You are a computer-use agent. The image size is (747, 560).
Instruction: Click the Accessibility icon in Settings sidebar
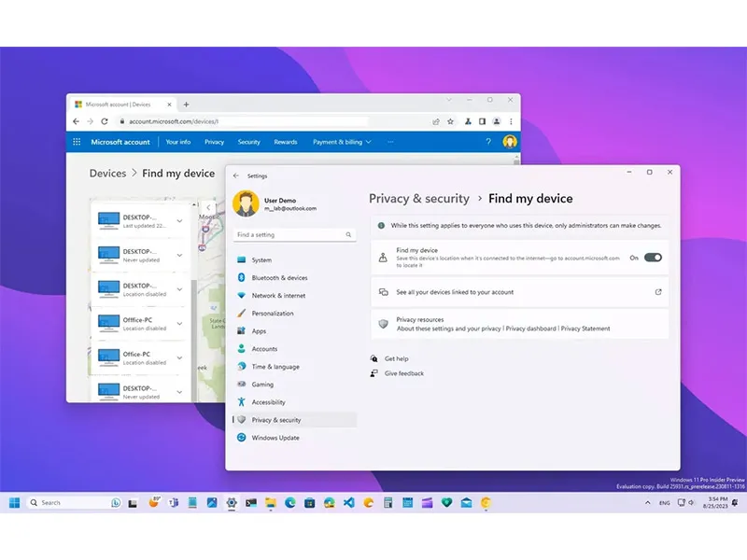coord(242,402)
